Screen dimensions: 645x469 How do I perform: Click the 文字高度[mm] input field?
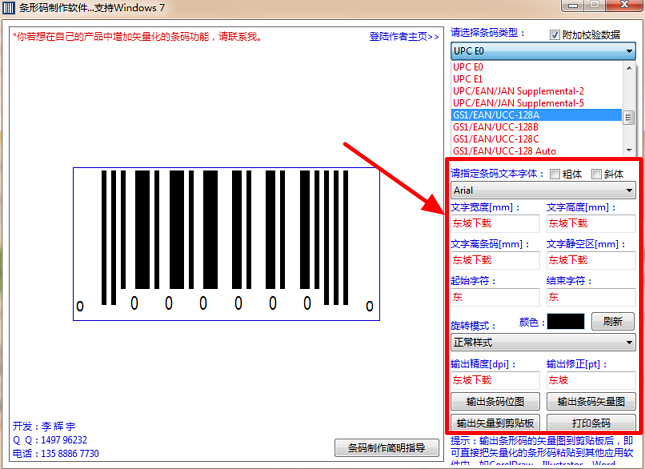591,223
